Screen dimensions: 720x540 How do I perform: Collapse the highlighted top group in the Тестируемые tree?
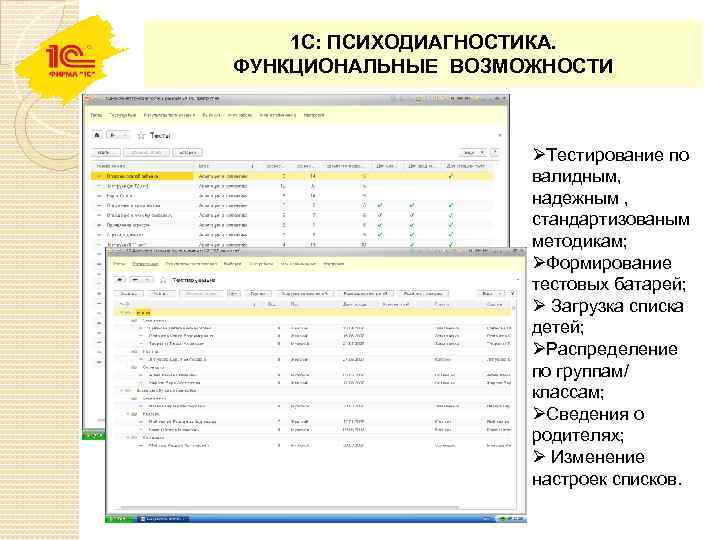[123, 312]
